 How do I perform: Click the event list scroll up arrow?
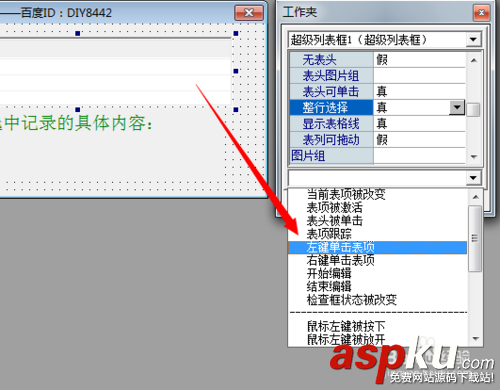475,197
